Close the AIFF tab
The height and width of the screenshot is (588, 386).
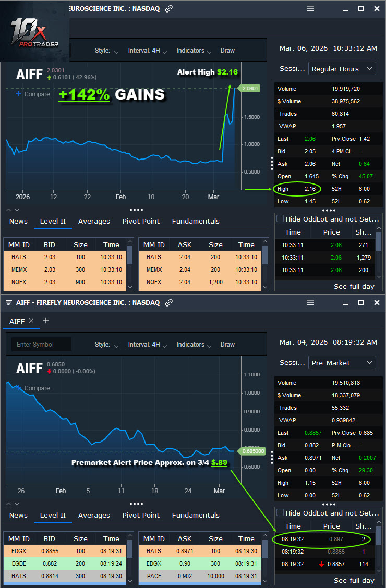point(31,321)
